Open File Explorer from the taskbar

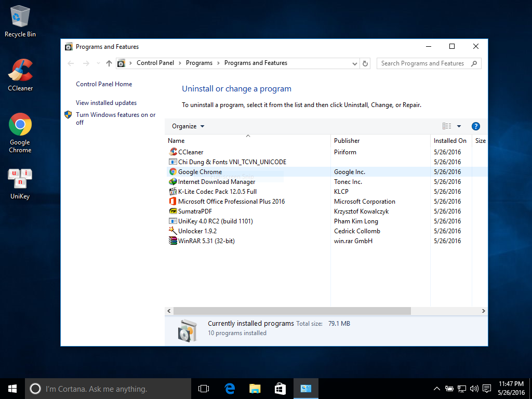(255, 389)
